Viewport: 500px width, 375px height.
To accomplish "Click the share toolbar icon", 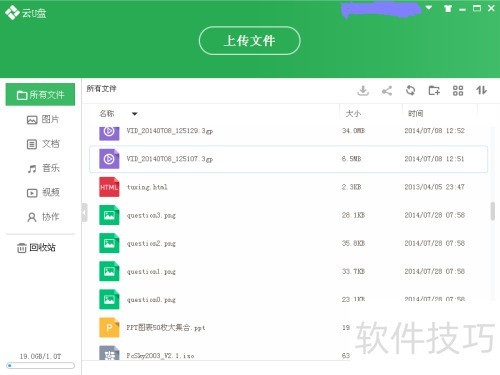I will (x=387, y=90).
